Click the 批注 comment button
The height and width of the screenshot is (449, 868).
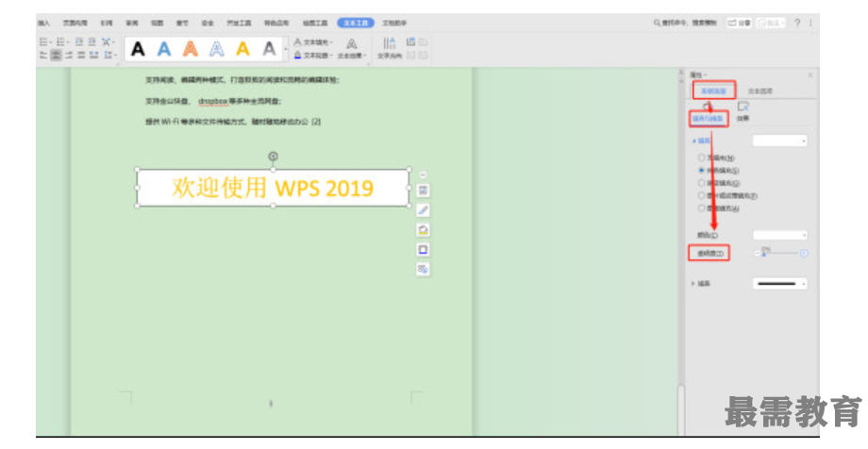[x=771, y=23]
